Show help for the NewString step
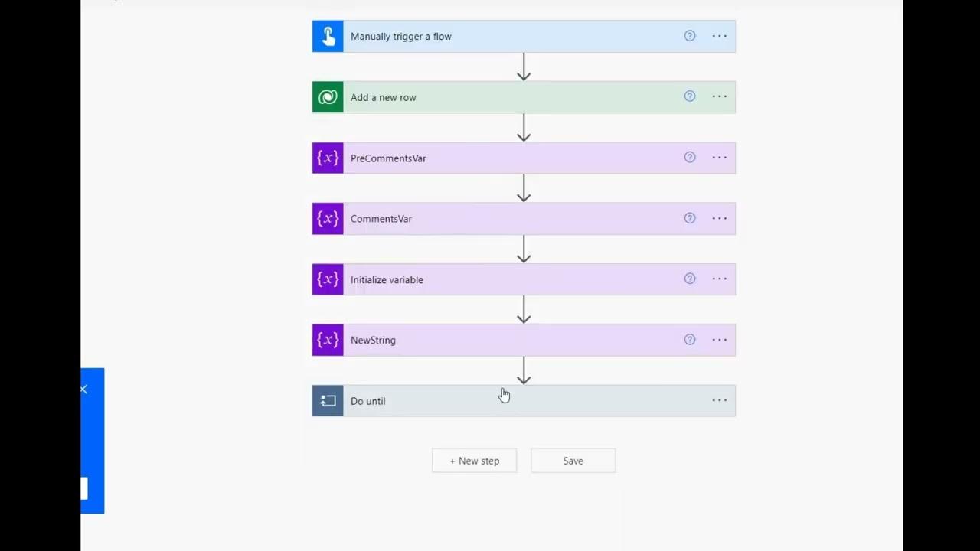The height and width of the screenshot is (551, 980). point(690,340)
